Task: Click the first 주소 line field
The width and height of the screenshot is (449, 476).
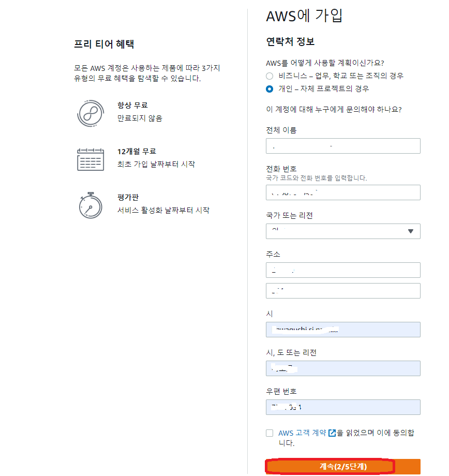Action: point(343,270)
